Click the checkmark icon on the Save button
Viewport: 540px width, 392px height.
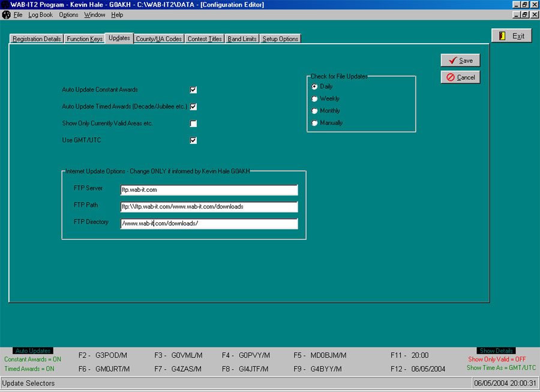[x=451, y=60]
